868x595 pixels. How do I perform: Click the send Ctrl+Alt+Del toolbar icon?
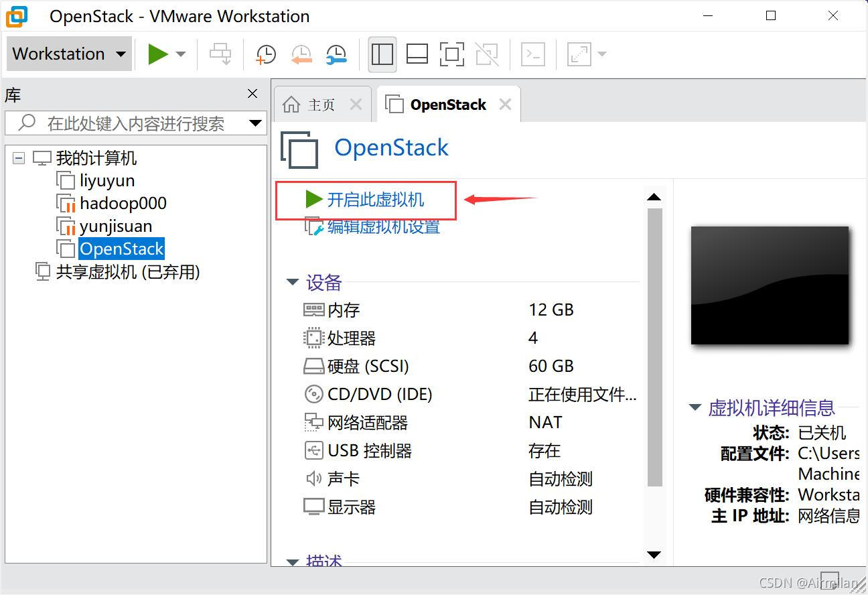click(220, 54)
